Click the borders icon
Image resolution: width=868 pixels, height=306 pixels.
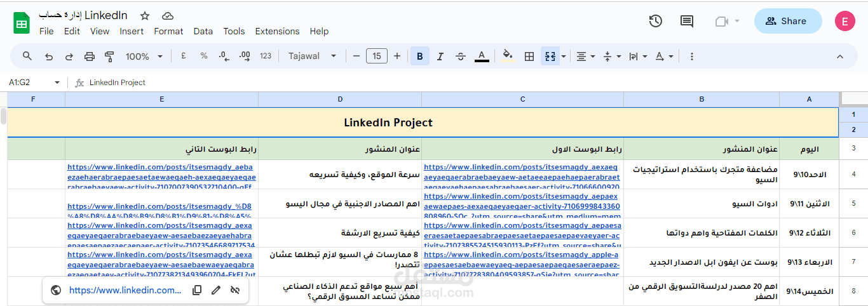(529, 57)
